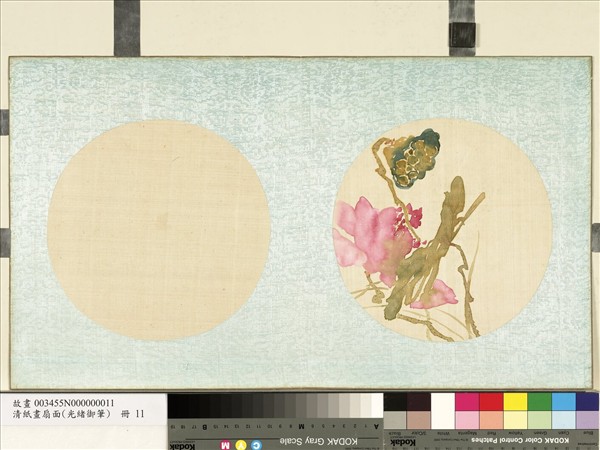600x450 pixels.
Task: Click the gray strap at top left
Action: pos(126,27)
